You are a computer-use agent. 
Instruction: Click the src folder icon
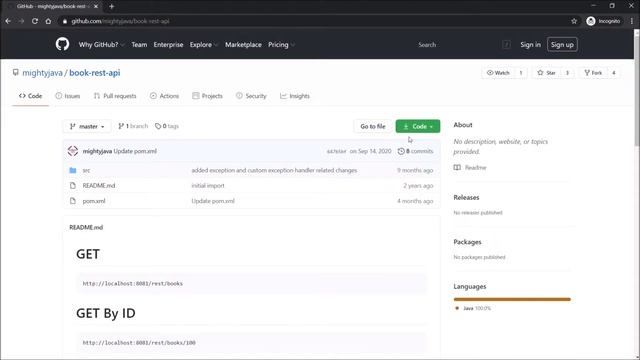click(x=73, y=170)
